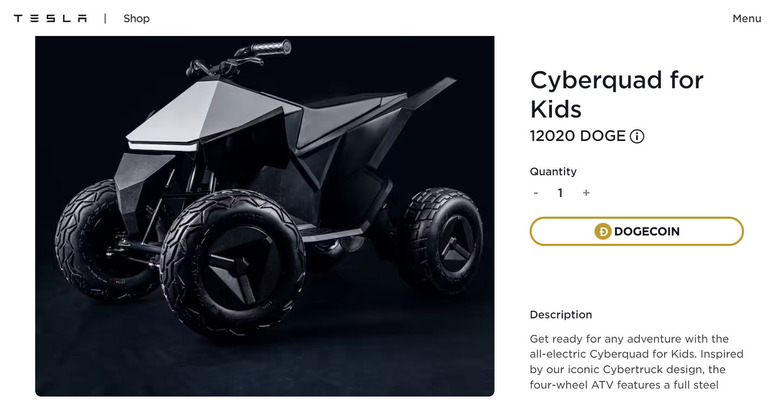
Task: Click the Tesla logo in header
Action: (x=50, y=18)
